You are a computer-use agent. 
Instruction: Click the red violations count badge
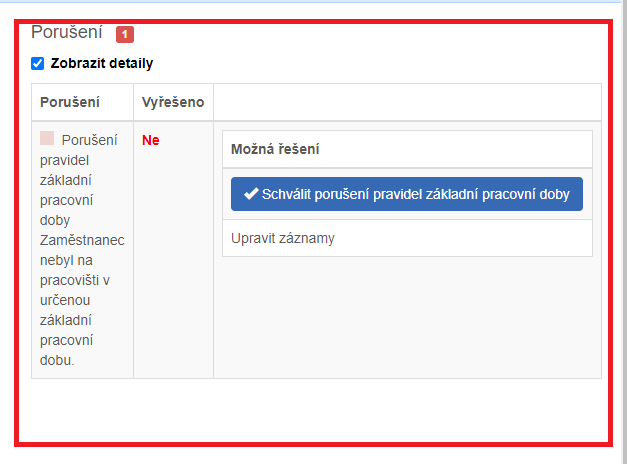click(x=124, y=35)
